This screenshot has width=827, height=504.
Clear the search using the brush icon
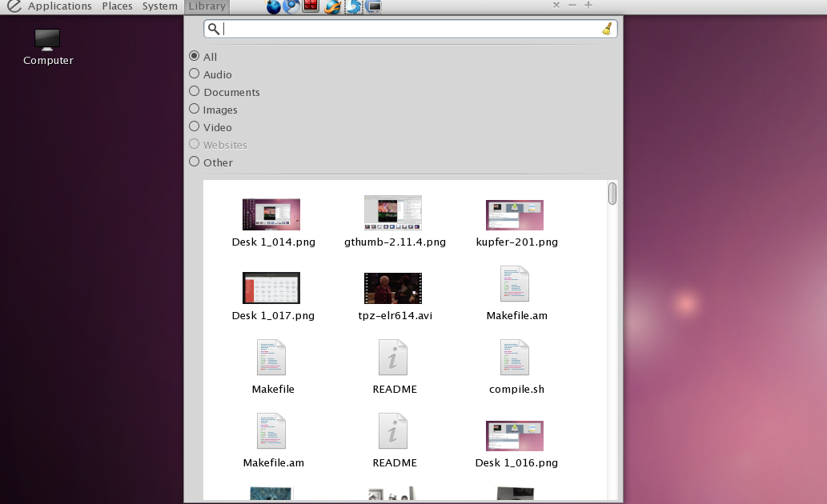[x=607, y=29]
